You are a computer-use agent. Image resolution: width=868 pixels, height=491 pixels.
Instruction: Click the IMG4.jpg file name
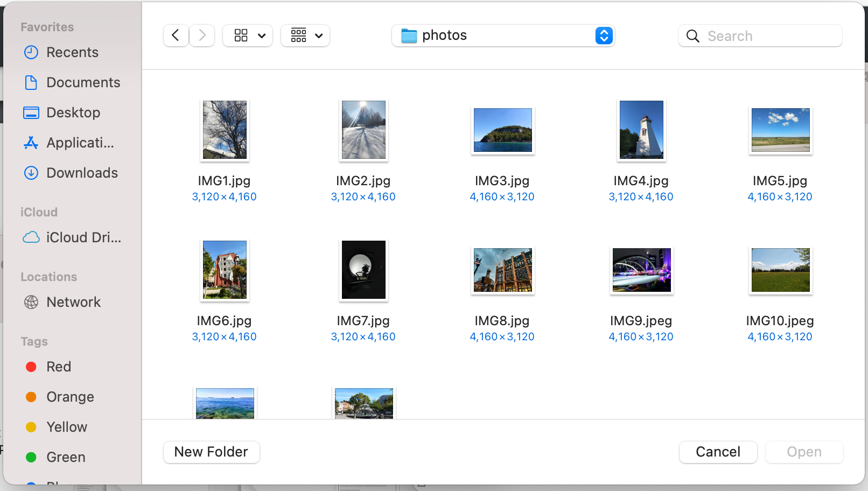pyautogui.click(x=641, y=181)
